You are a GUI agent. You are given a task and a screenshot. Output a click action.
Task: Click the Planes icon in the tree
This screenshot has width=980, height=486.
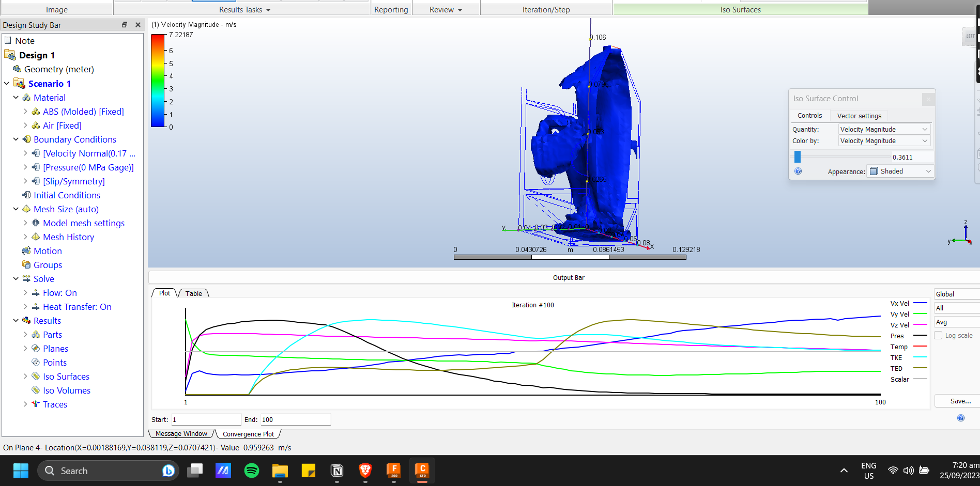(36, 348)
